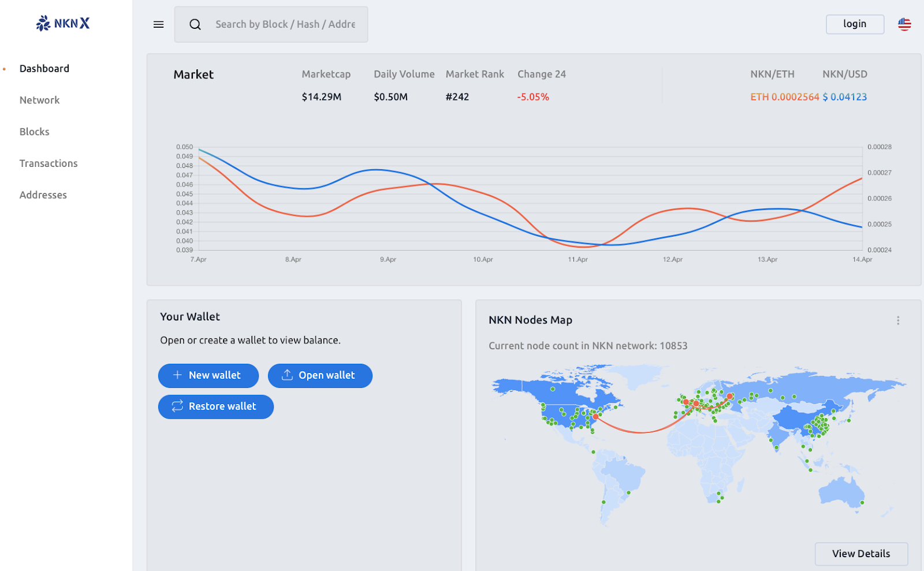
Task: Click 'Open or create a wallet' text
Action: [250, 340]
